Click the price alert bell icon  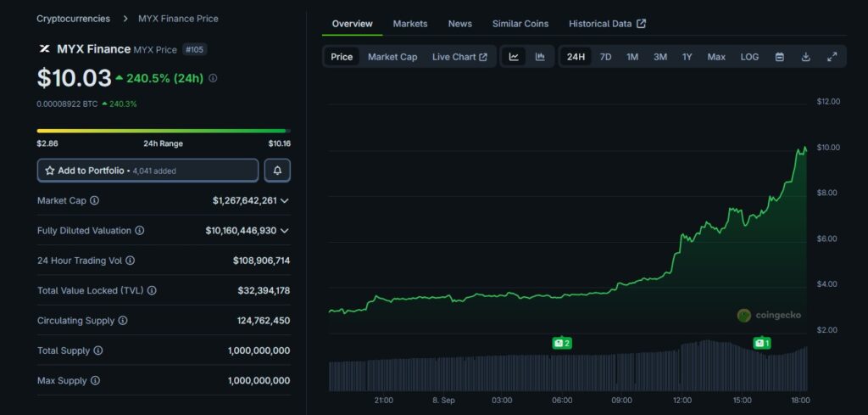pos(277,171)
